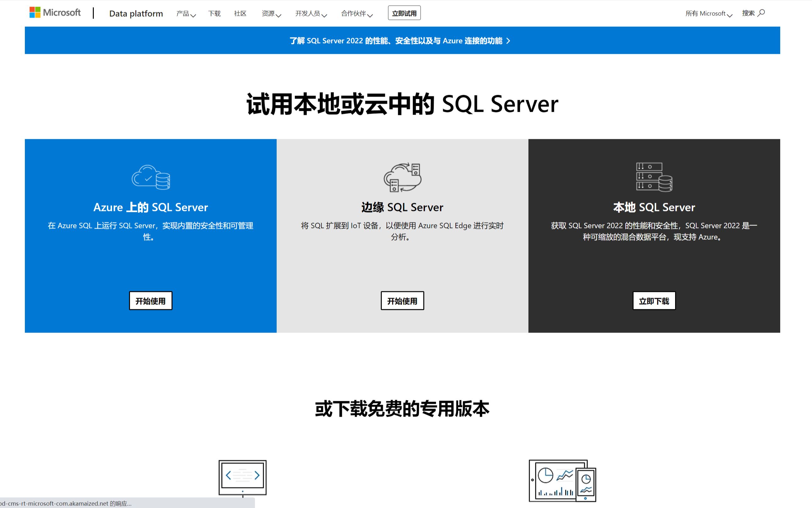The image size is (812, 508).
Task: Click the Microsoft logo
Action: [55, 13]
